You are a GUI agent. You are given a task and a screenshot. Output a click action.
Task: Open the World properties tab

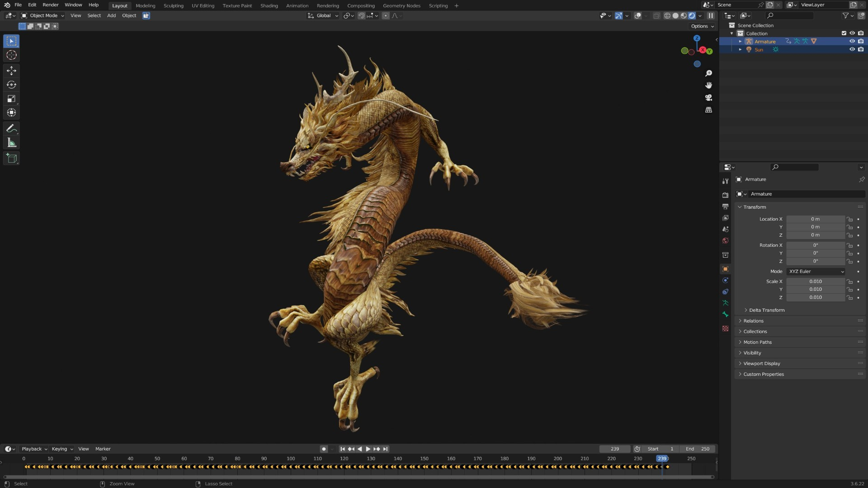point(725,240)
